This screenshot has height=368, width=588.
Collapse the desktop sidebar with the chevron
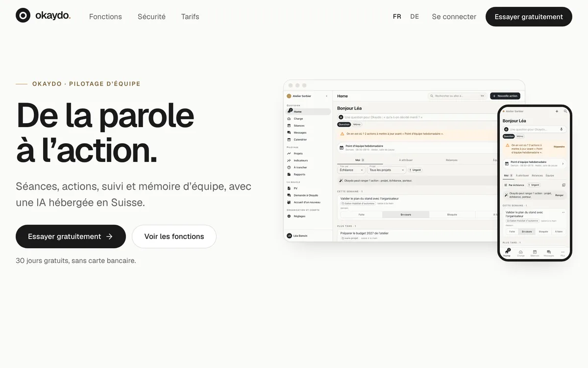[x=327, y=96]
